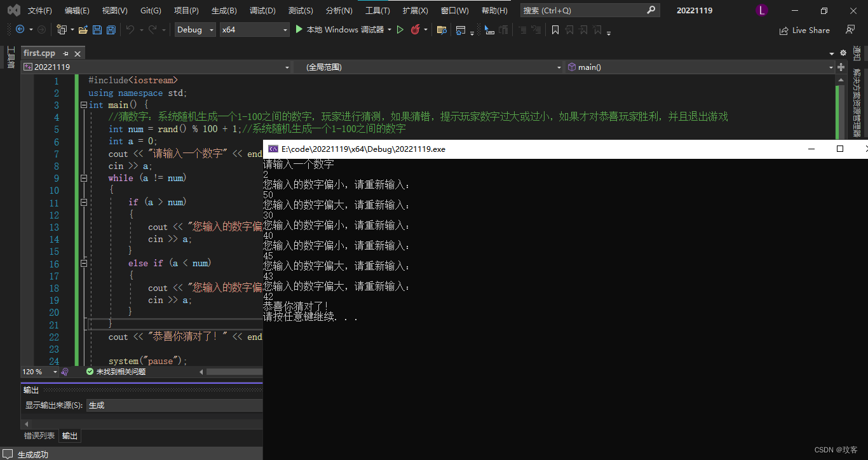Save first.cpp with the save icon
This screenshot has height=460, width=868.
pos(97,30)
